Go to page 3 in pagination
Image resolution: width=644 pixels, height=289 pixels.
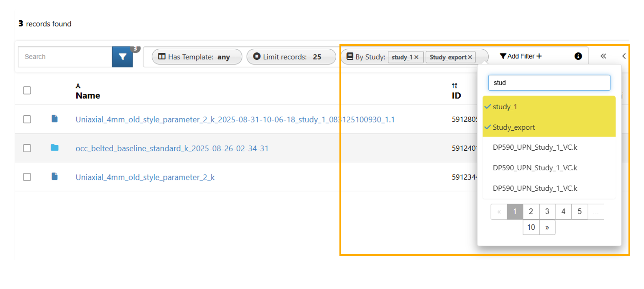pyautogui.click(x=547, y=211)
